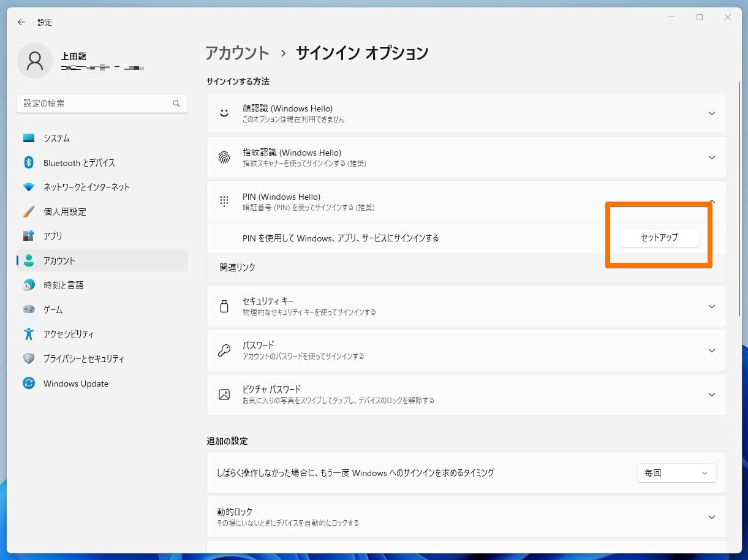
Task: Open the アカウント breadcrumb link
Action: [237, 53]
